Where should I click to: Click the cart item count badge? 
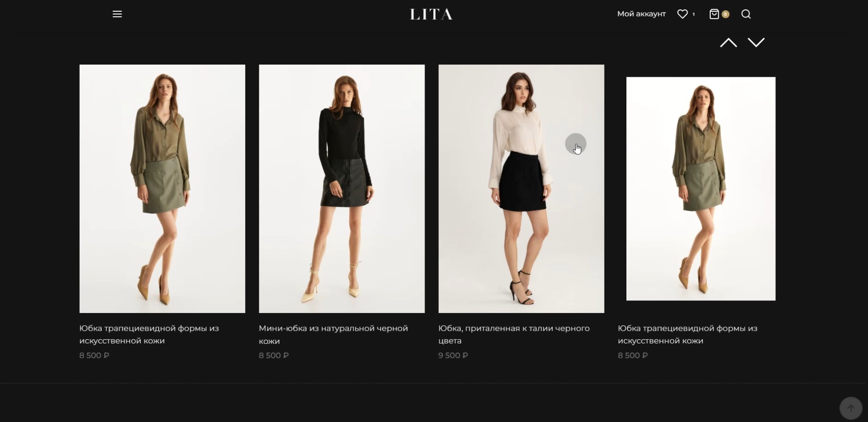point(725,14)
